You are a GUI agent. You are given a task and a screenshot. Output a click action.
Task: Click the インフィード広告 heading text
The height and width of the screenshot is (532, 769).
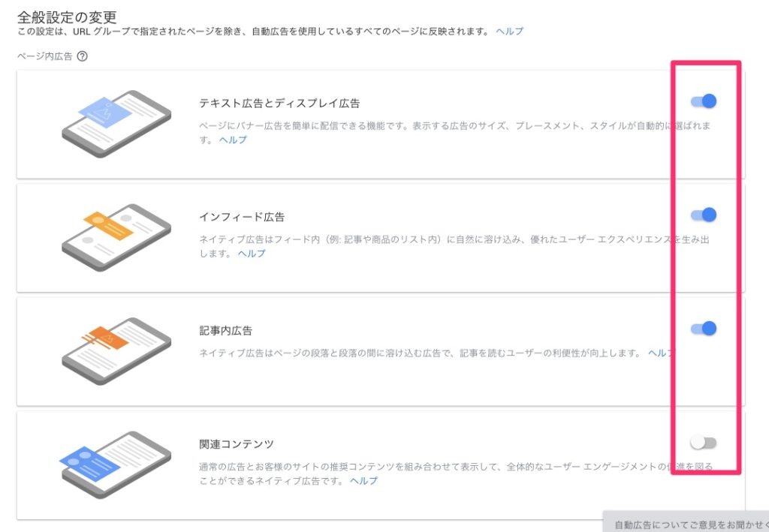(x=242, y=217)
